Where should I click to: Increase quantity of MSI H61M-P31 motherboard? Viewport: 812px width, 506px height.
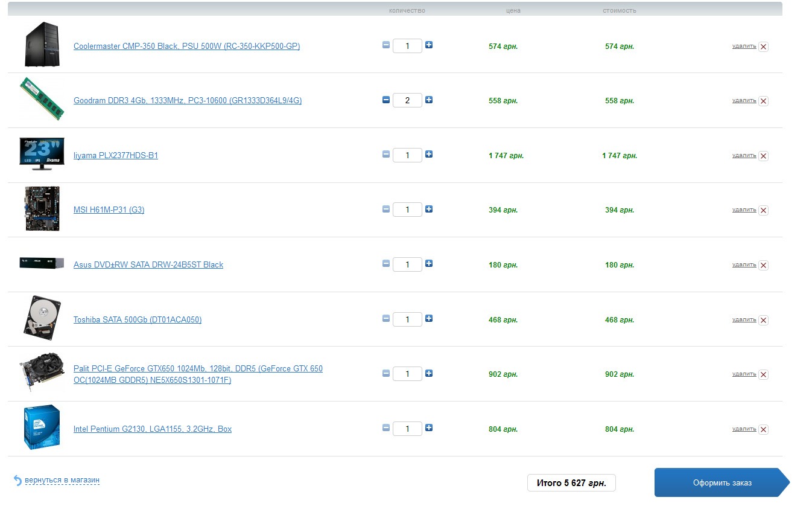coord(429,209)
